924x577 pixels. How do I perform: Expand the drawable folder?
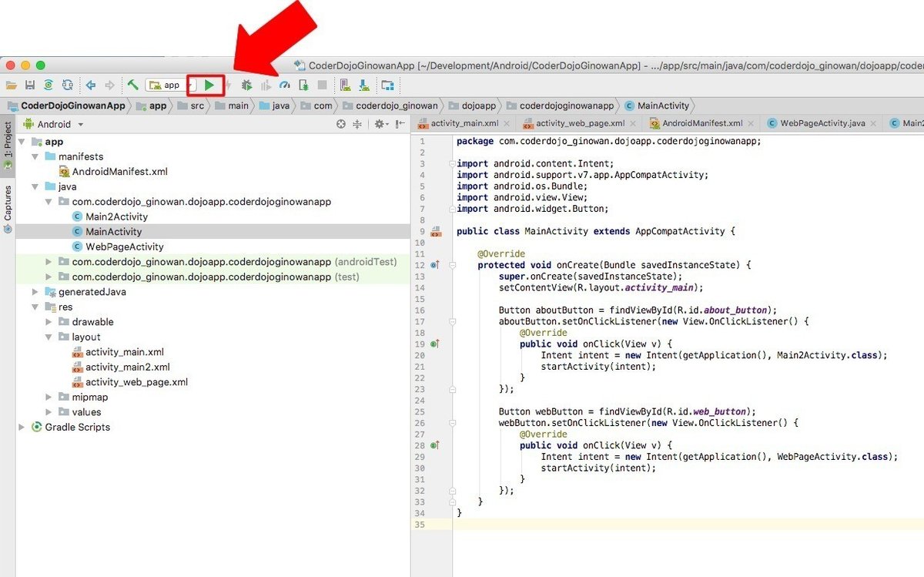(x=49, y=322)
